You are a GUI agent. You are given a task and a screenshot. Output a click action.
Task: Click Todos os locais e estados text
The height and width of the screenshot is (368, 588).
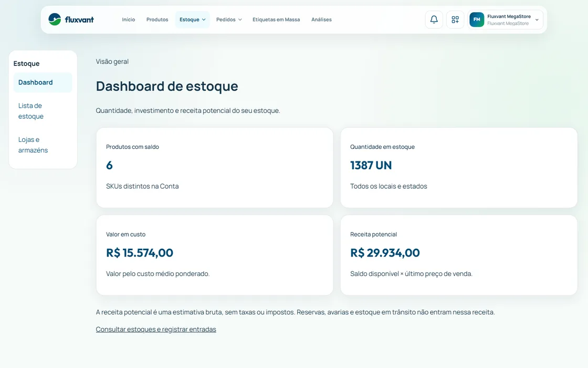[x=388, y=186]
